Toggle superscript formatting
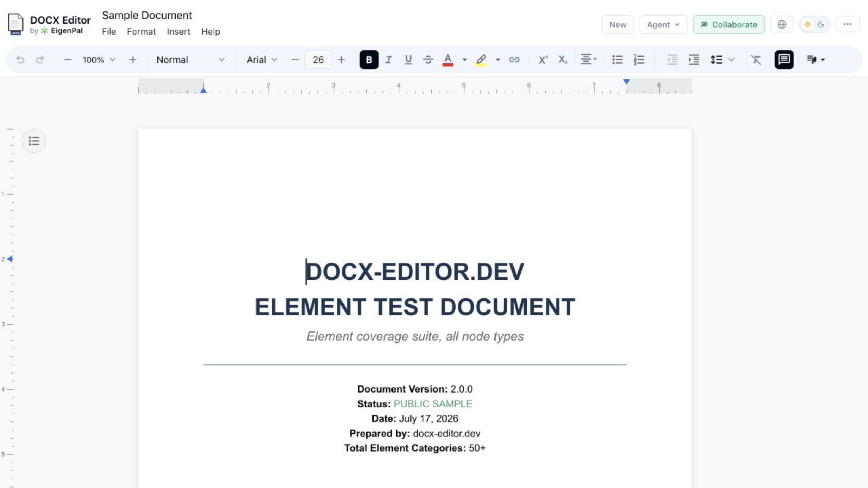This screenshot has height=488, width=868. click(x=543, y=60)
